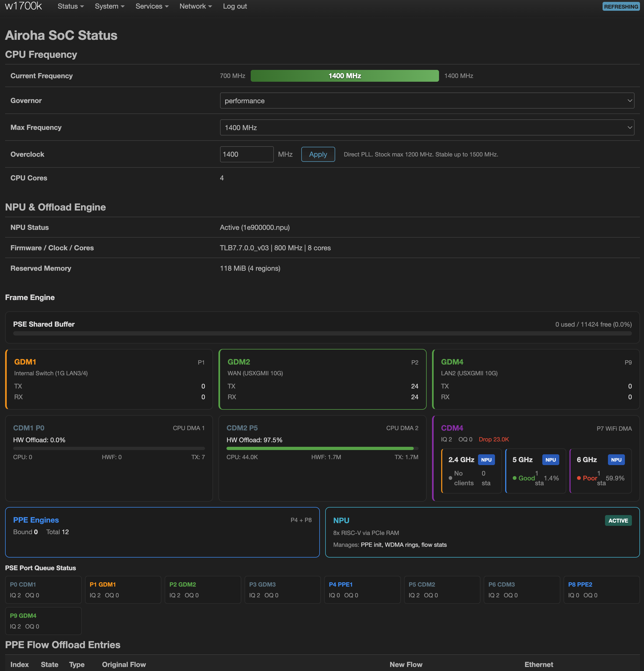The image size is (644, 671).
Task: Click the w1700k brand logo
Action: click(x=23, y=6)
